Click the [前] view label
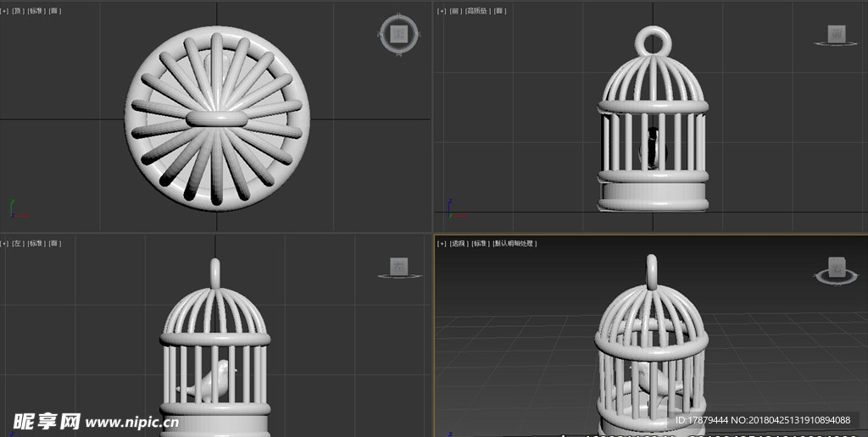 click(x=455, y=11)
